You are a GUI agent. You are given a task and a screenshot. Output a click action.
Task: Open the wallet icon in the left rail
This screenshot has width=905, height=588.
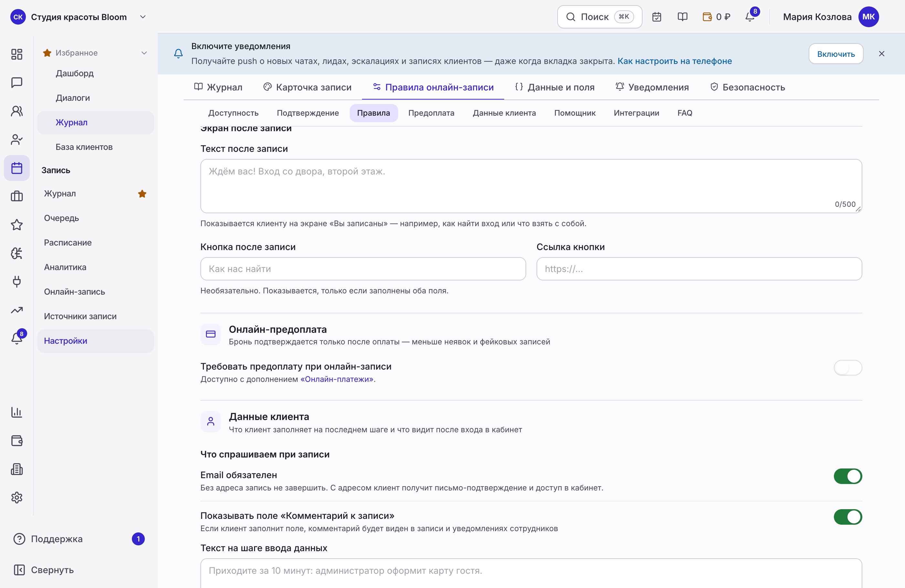tap(17, 441)
